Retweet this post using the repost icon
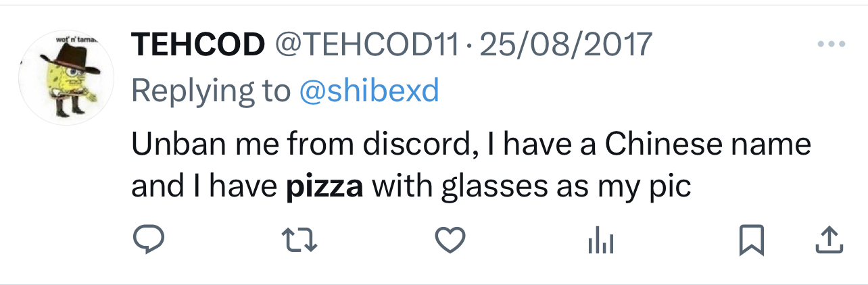 click(x=299, y=240)
